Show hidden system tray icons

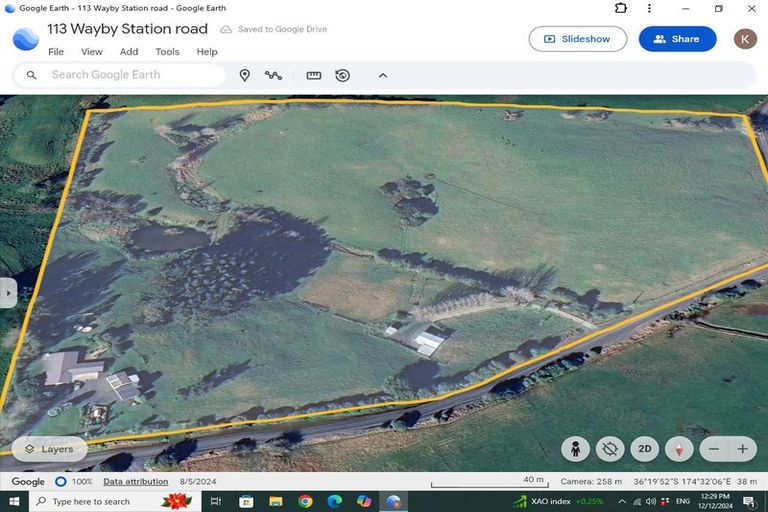(x=622, y=502)
